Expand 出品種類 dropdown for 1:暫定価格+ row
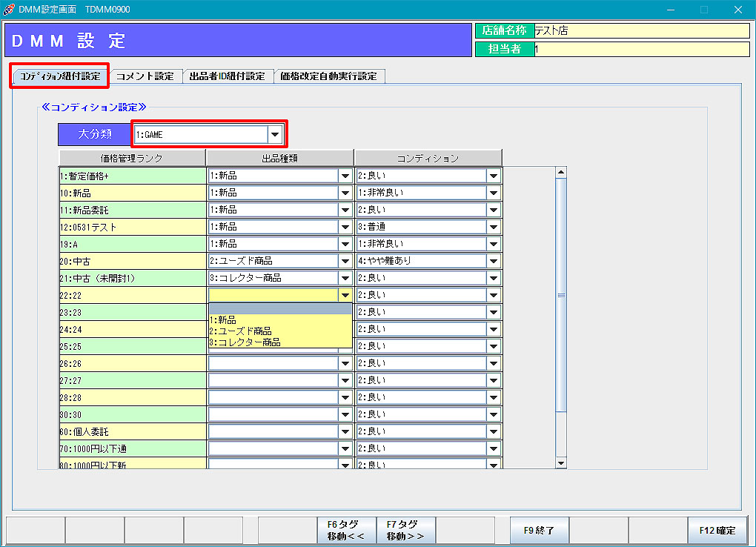Image resolution: width=756 pixels, height=547 pixels. point(345,176)
